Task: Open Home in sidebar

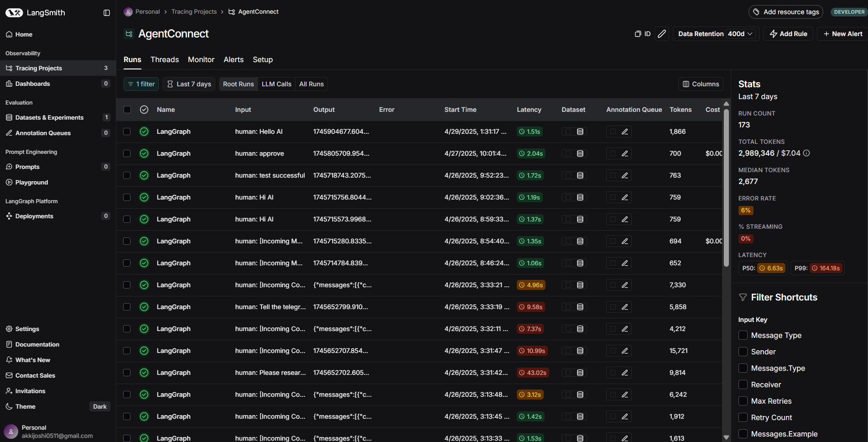Action: [x=57, y=34]
